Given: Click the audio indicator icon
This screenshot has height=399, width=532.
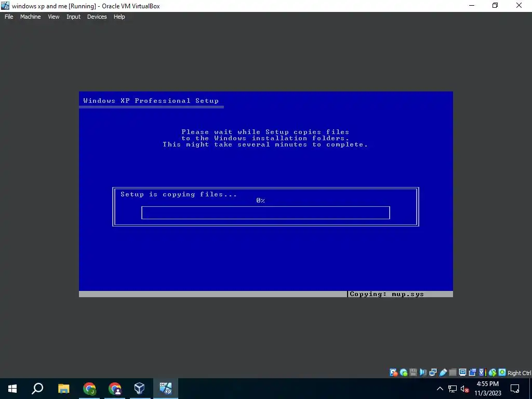Looking at the screenshot, I should coord(423,373).
